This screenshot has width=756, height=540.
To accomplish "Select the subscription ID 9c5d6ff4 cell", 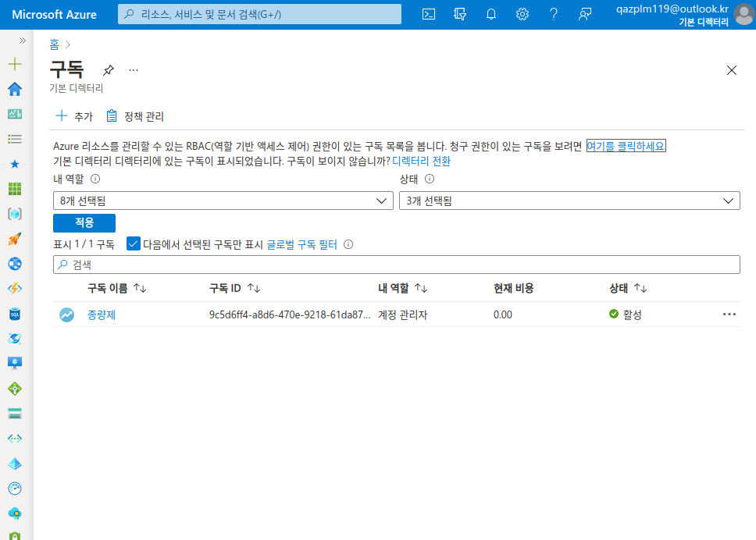I will click(x=290, y=314).
